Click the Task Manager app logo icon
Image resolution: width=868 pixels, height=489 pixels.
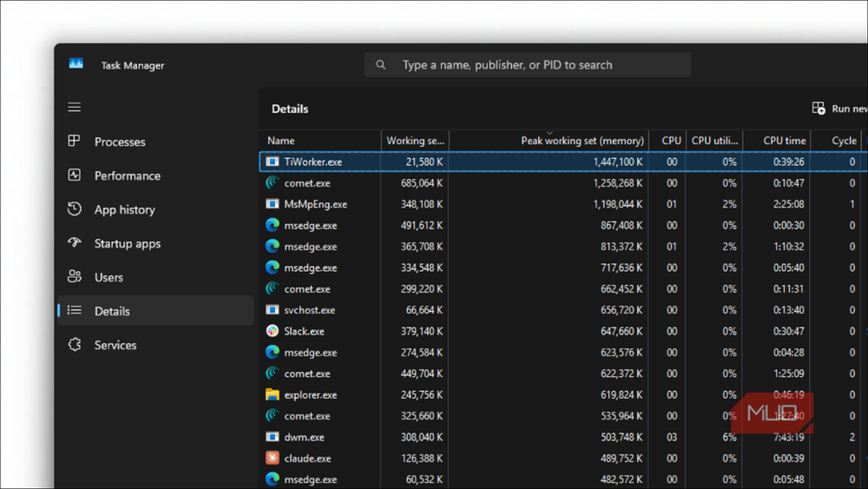coord(76,63)
